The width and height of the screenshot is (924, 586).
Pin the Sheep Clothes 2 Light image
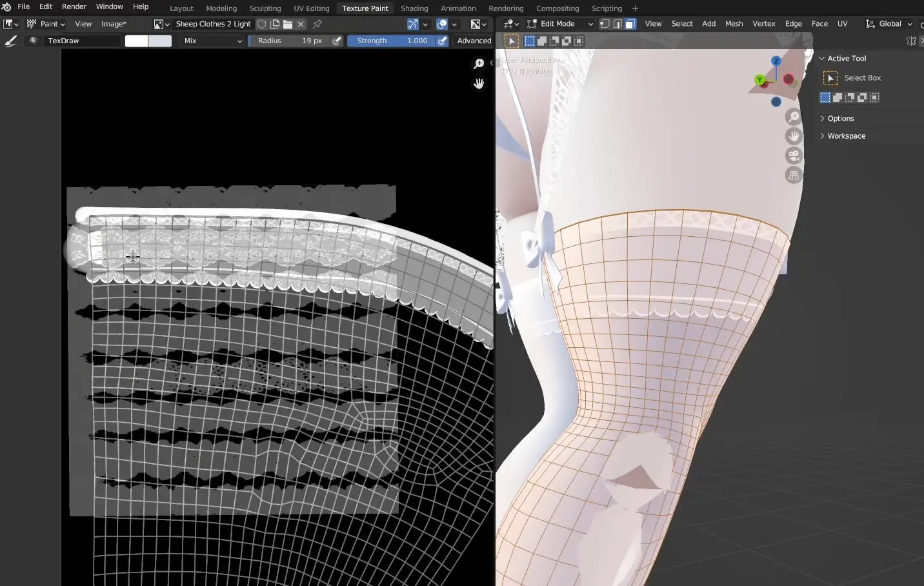click(317, 24)
